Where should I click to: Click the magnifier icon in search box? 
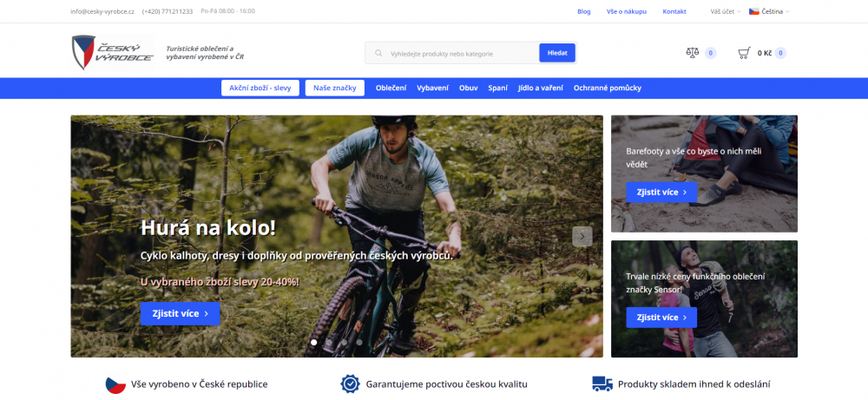coord(378,54)
